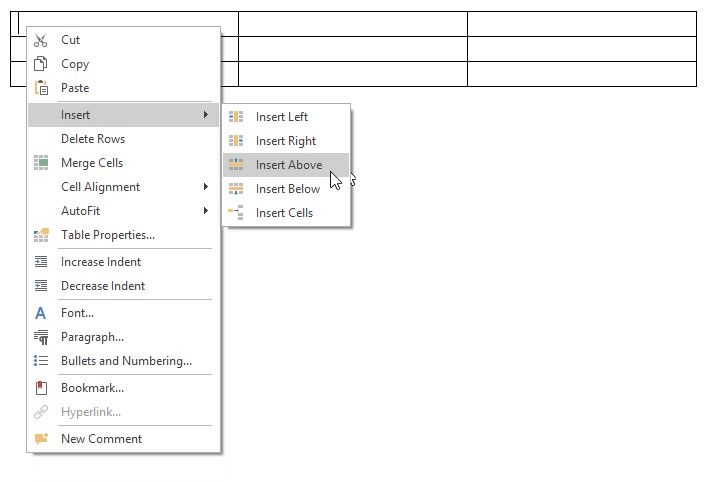Open Bullets and Numbering dialog
Screen dimensions: 709x482
coord(126,361)
